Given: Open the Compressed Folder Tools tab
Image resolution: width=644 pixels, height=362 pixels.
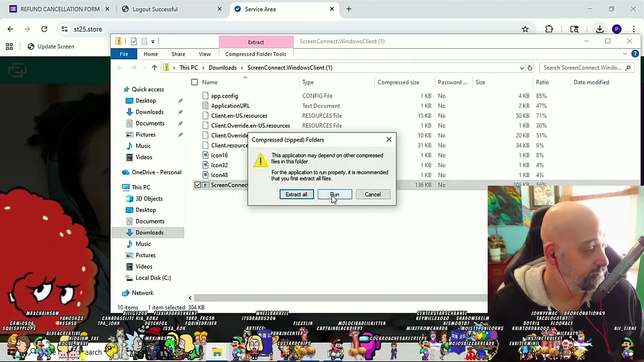Looking at the screenshot, I should click(x=256, y=54).
